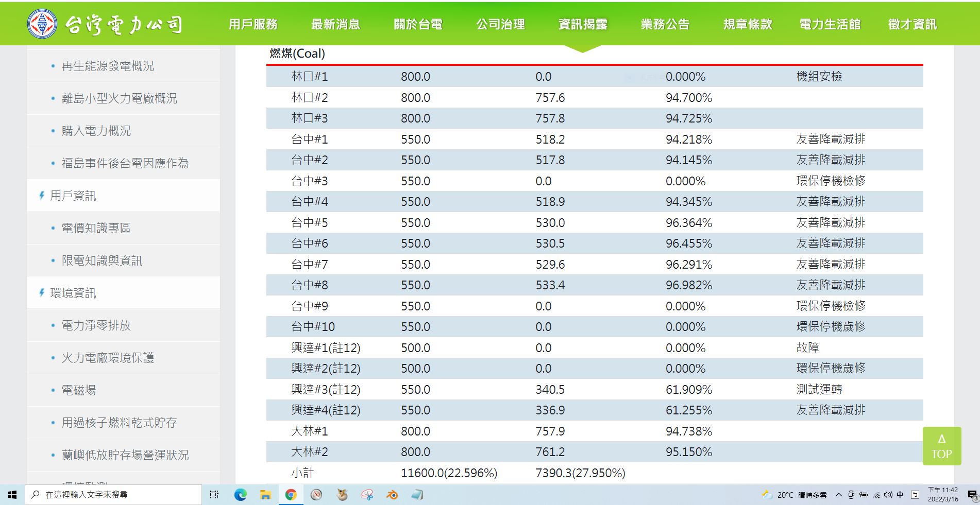Screen dimensions: 980x505
Task: Open 限電知識與資訊 sidebar link
Action: point(102,260)
